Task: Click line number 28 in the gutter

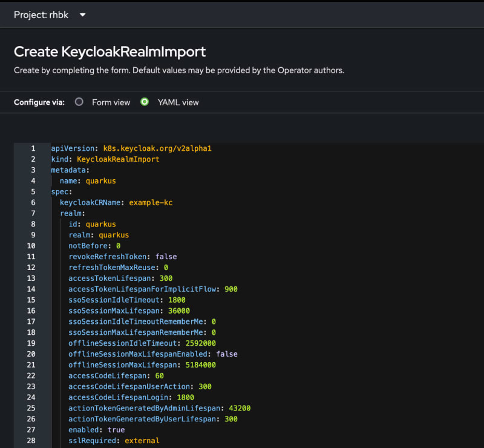Action: point(31,441)
